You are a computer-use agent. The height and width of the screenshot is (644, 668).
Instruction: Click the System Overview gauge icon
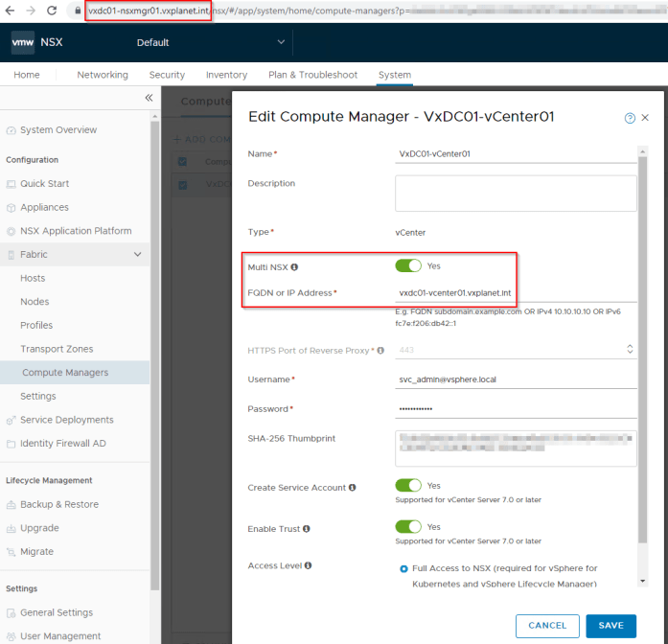[12, 130]
